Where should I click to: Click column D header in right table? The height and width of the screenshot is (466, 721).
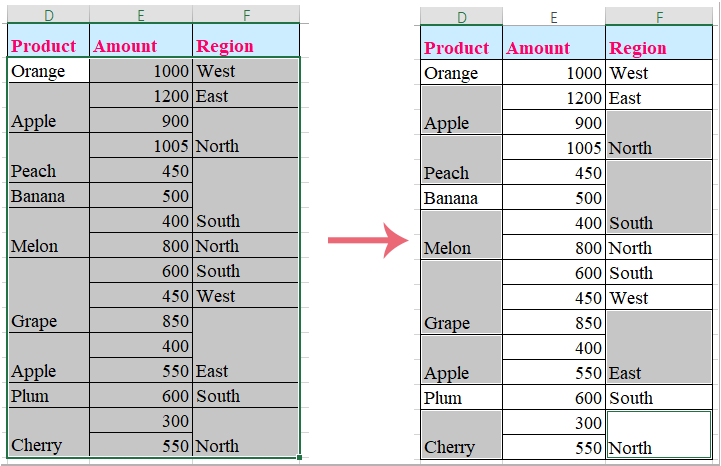(x=461, y=17)
